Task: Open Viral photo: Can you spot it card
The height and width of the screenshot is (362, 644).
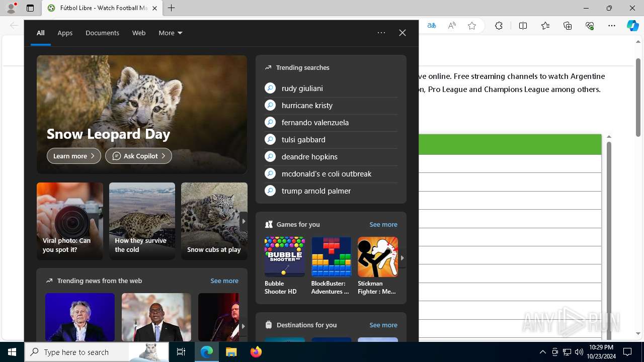Action: tap(69, 221)
